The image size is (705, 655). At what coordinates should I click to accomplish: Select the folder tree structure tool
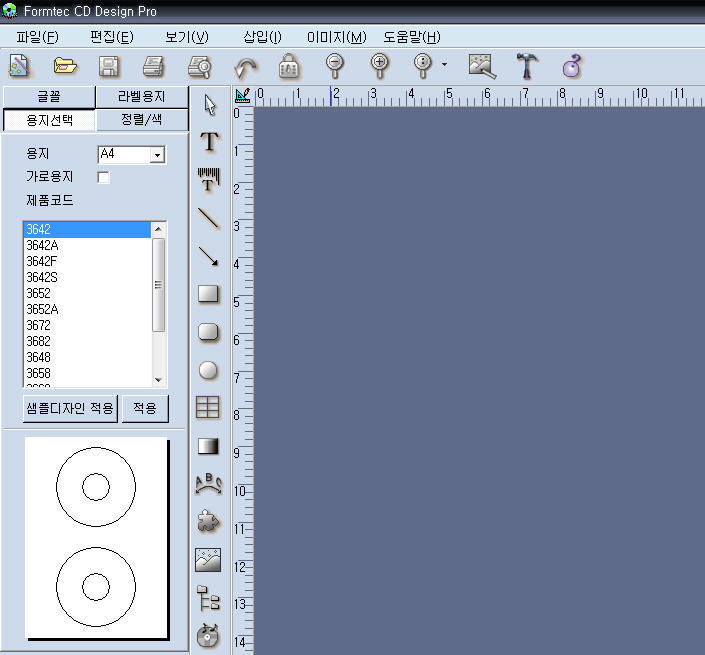pos(208,598)
